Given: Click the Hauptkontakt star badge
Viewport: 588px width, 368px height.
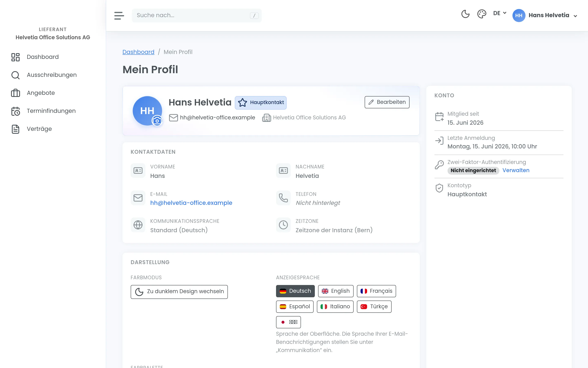Looking at the screenshot, I should (x=261, y=102).
